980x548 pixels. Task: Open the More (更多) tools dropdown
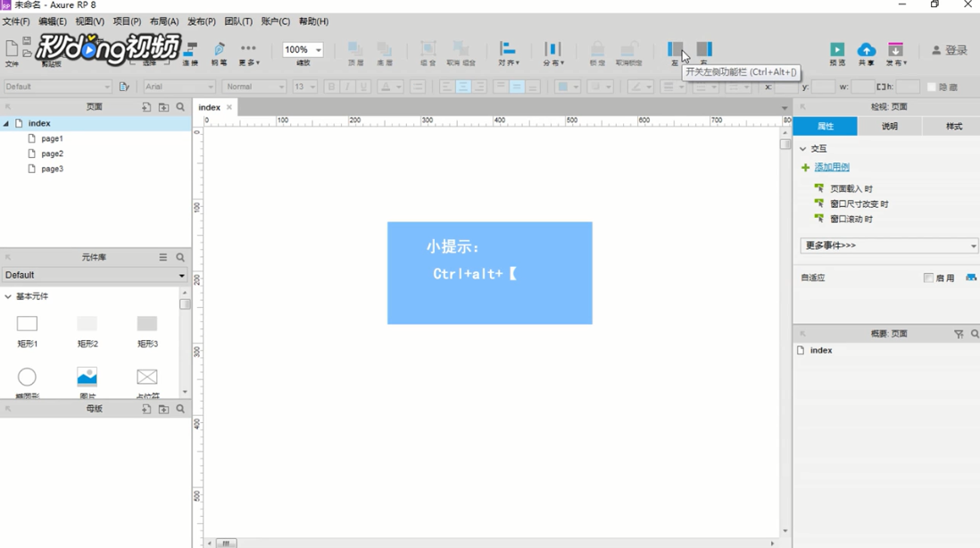[x=249, y=54]
